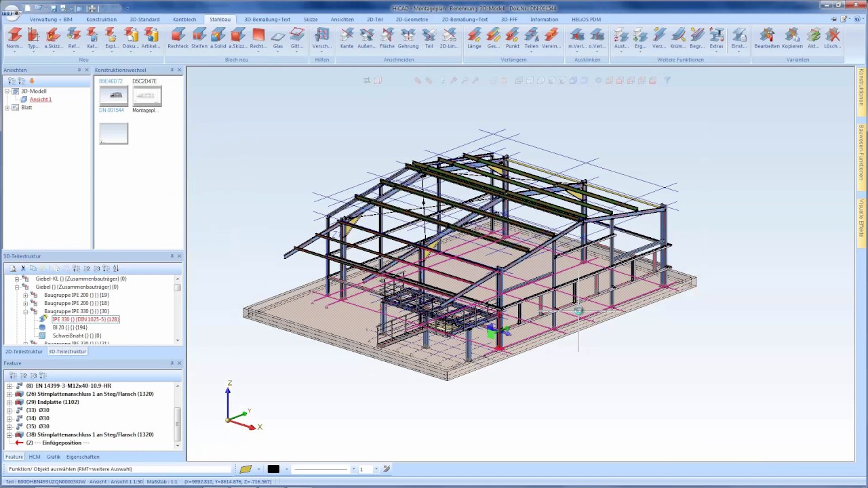Open the Eigenschaften tab at the bottom
The height and width of the screenshot is (488, 868).
click(x=83, y=457)
